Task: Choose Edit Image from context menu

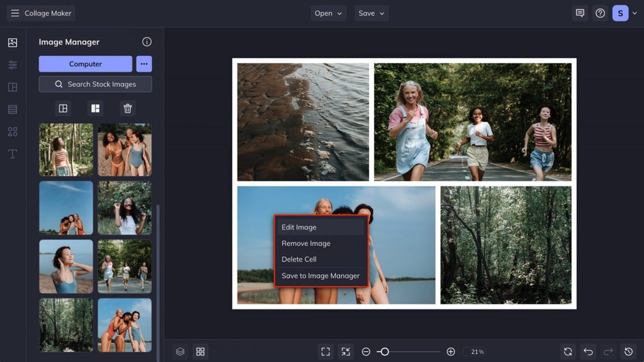Action: tap(299, 227)
